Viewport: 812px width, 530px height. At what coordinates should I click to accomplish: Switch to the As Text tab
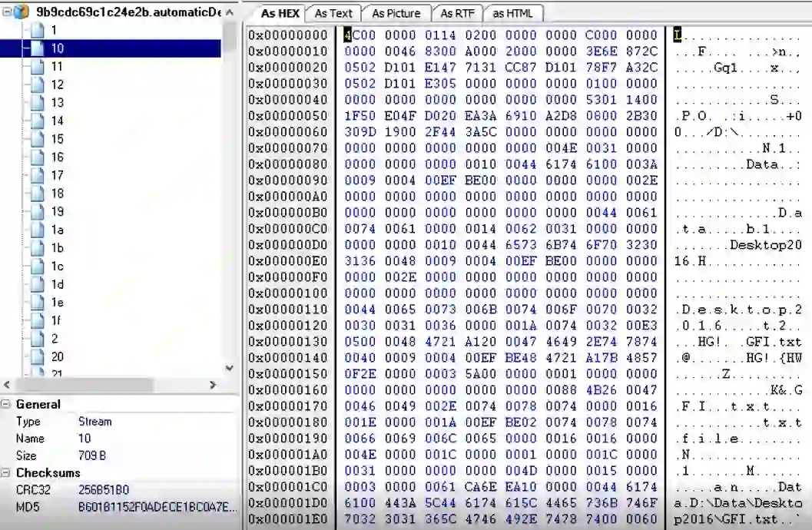(x=333, y=13)
